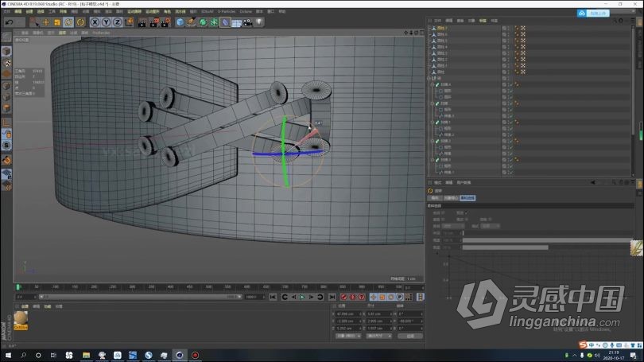Click Model mode icon in left sidebar
The image size is (644, 362).
[6, 52]
